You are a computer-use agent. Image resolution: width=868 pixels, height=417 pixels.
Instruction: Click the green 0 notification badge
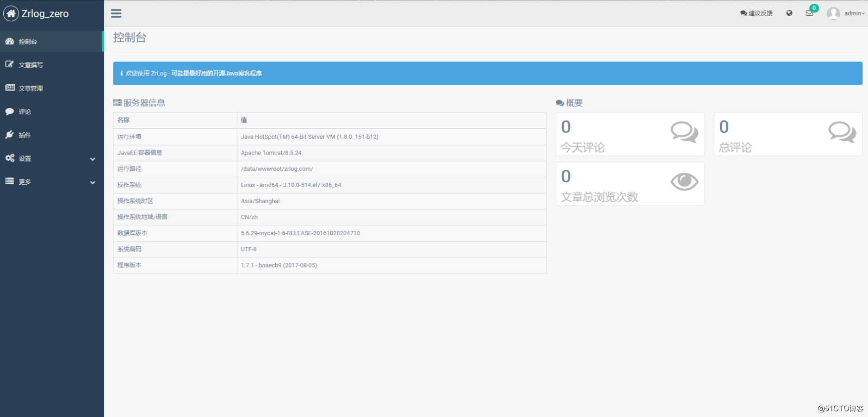point(814,8)
